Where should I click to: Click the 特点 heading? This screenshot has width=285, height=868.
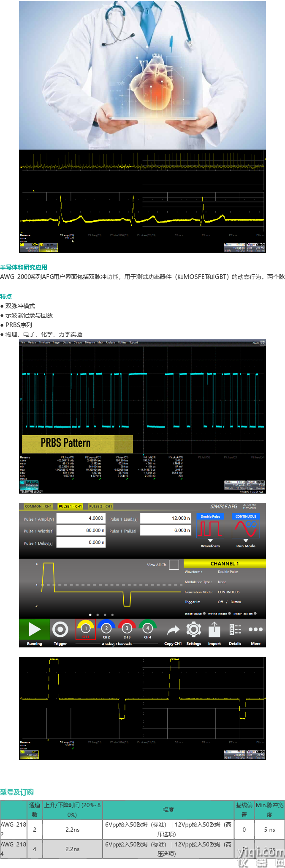(x=6, y=297)
